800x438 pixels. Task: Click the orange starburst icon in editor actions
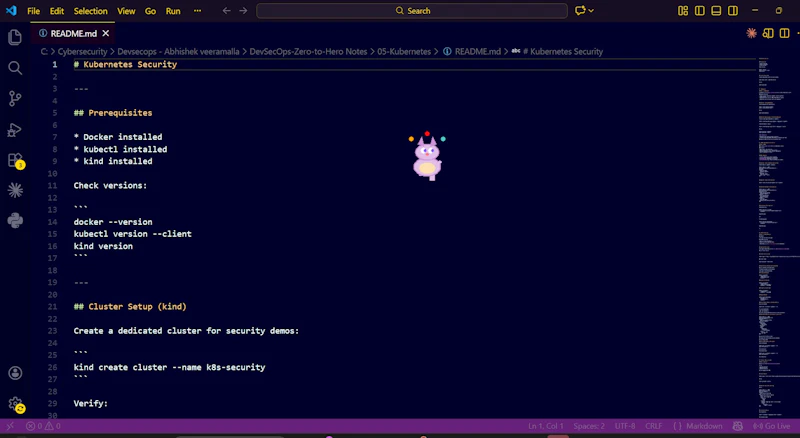[751, 33]
